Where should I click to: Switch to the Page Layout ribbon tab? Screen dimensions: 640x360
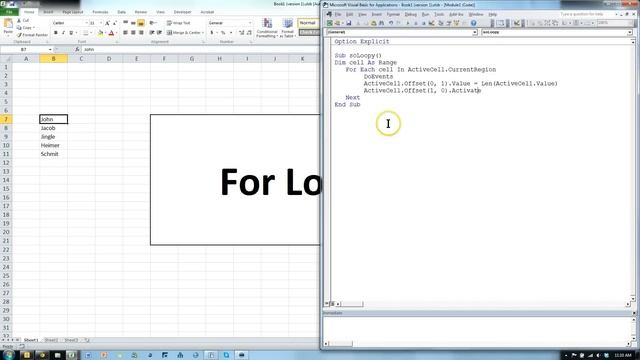(x=73, y=12)
